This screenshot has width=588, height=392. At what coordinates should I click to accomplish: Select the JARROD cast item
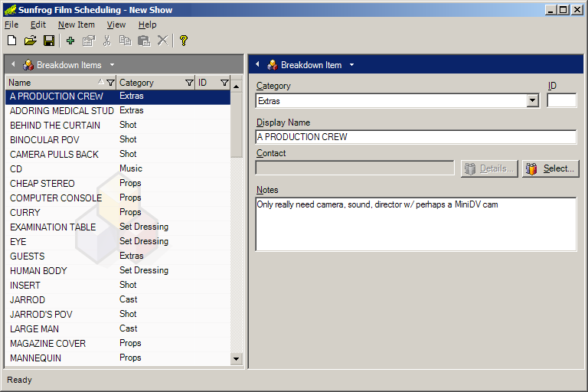tap(118, 300)
